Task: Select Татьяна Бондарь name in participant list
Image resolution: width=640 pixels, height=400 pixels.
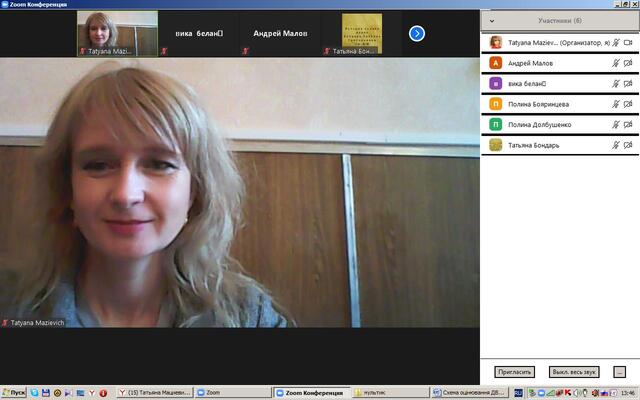Action: pos(533,145)
